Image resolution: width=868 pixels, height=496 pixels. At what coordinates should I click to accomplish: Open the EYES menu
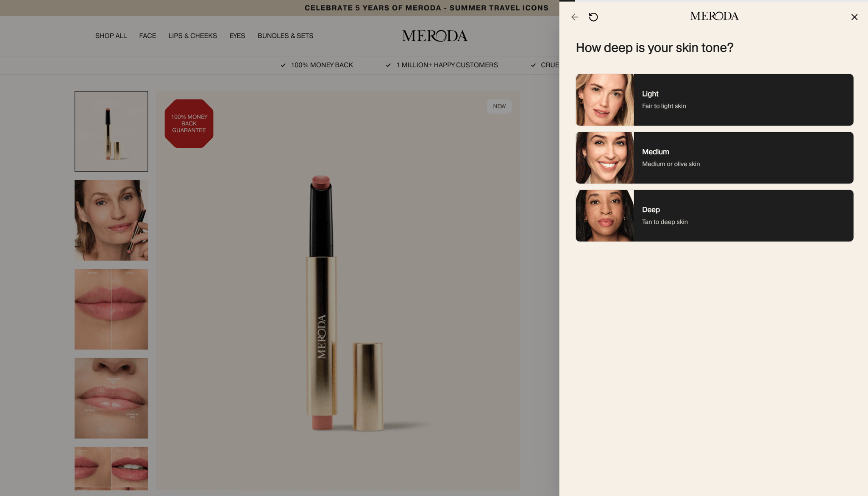[x=237, y=36]
